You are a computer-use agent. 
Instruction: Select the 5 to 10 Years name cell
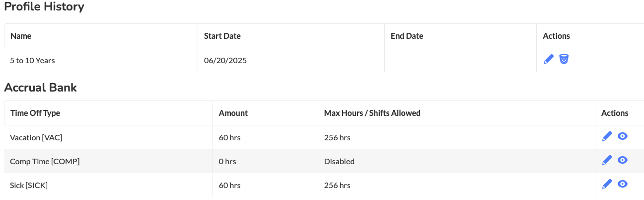coord(32,61)
